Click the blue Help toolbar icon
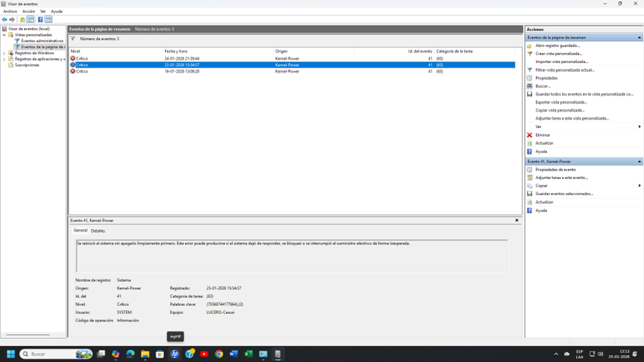This screenshot has height=362, width=644. pyautogui.click(x=41, y=20)
